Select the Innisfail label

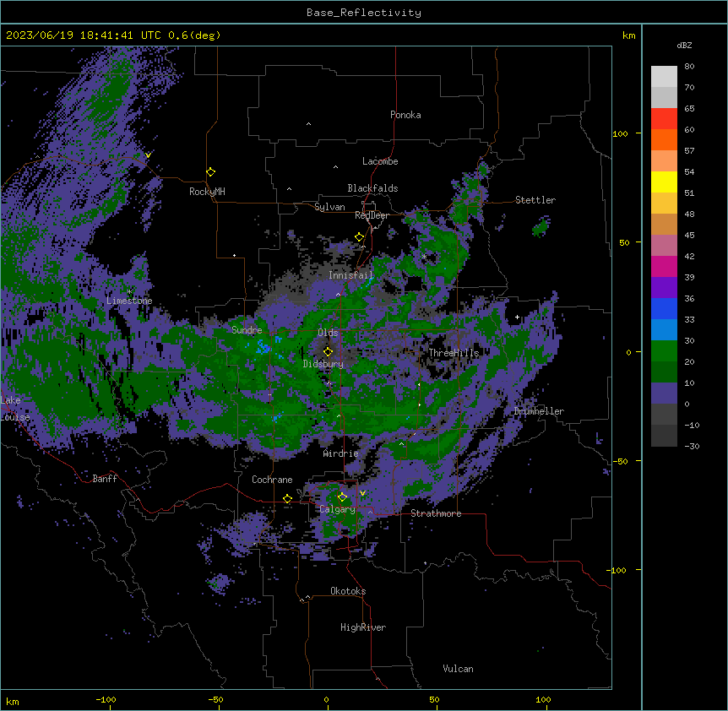point(350,275)
